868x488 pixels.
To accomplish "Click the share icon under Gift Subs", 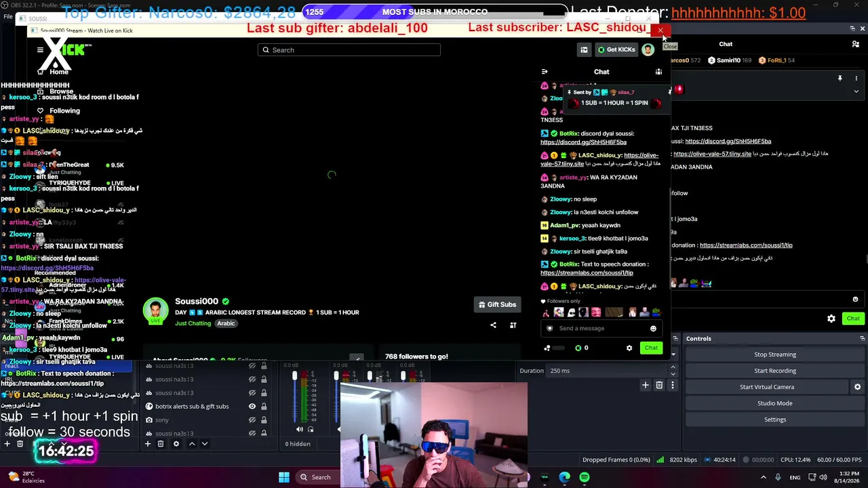I will (493, 325).
